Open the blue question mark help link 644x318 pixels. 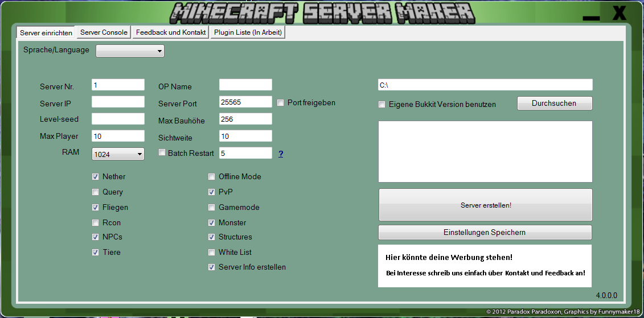coord(281,154)
